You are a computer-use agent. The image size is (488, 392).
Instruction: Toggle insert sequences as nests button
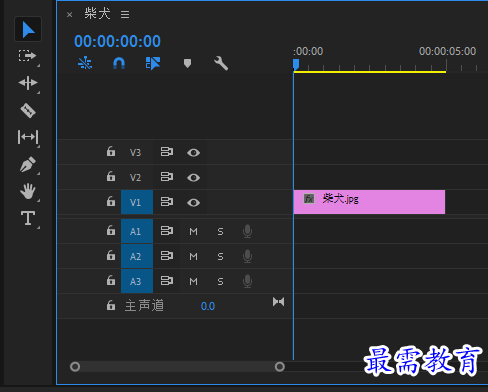85,63
